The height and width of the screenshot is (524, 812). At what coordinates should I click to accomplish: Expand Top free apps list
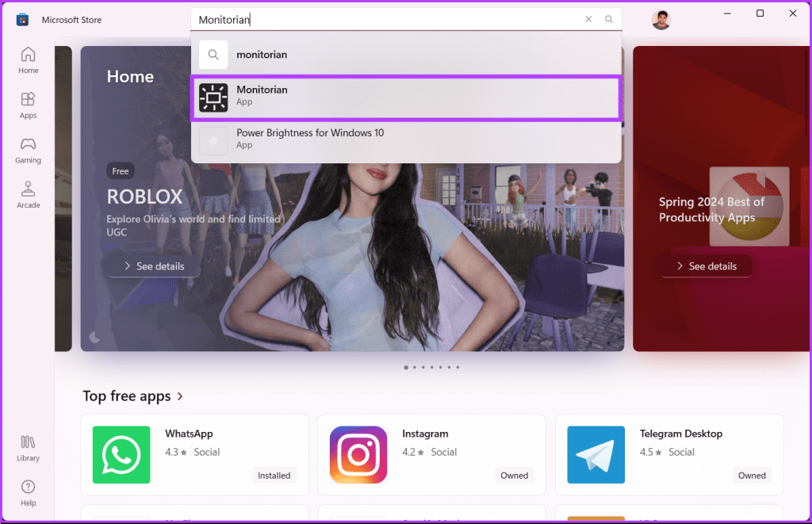[x=180, y=396]
